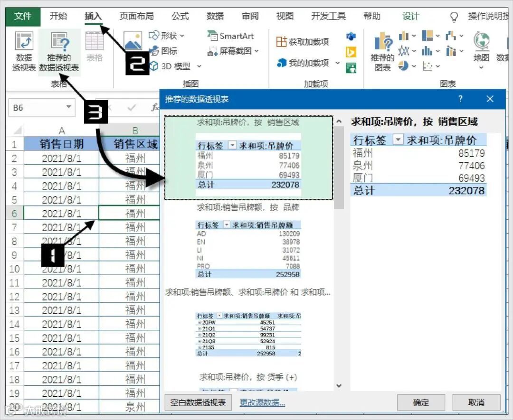Click the dialog help question mark
Image resolution: width=513 pixels, height=420 pixels.
point(460,99)
